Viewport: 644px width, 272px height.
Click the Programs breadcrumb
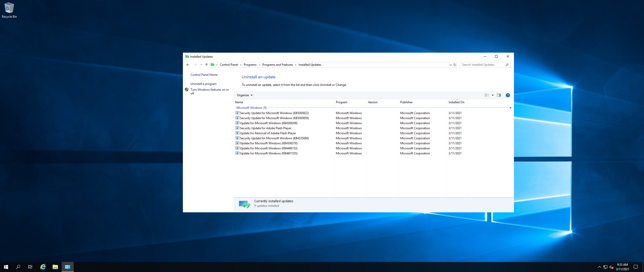pyautogui.click(x=250, y=65)
